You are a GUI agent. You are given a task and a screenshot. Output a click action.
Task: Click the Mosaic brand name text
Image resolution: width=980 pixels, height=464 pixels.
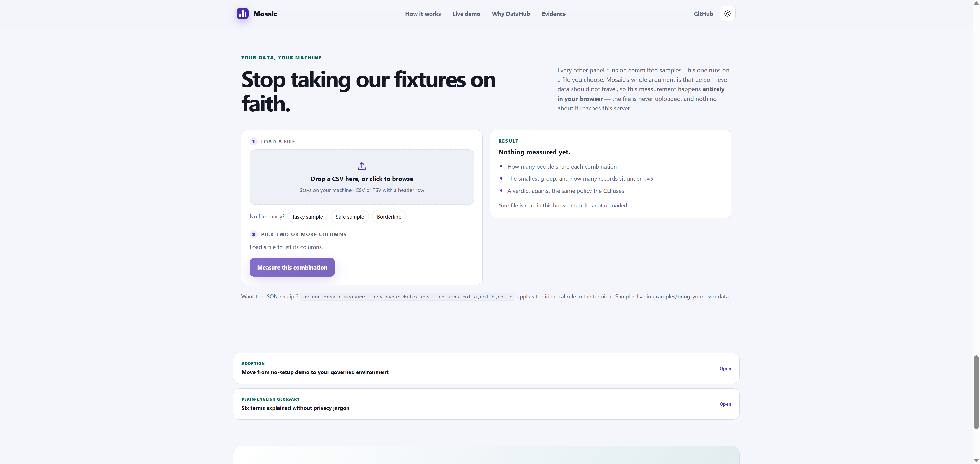click(x=265, y=14)
